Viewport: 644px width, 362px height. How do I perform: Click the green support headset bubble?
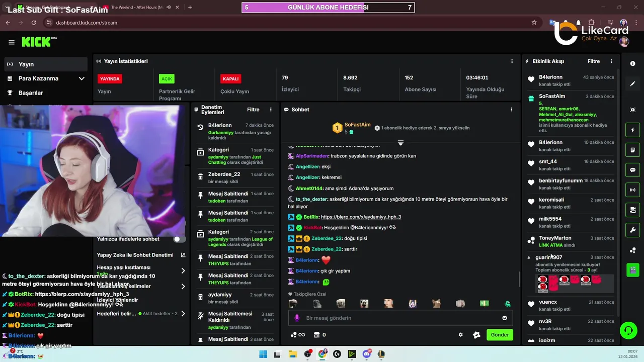[x=628, y=330]
